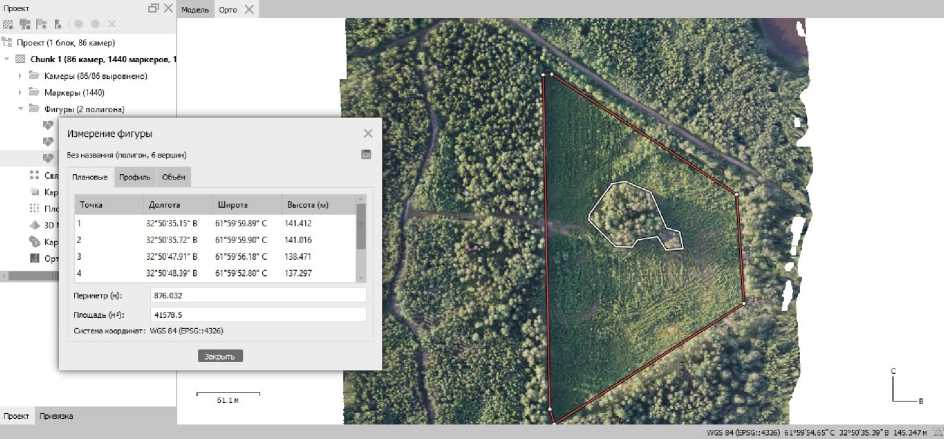This screenshot has height=439, width=944.
Task: Click the workspace tree icon beside Проект root
Action: click(x=7, y=43)
